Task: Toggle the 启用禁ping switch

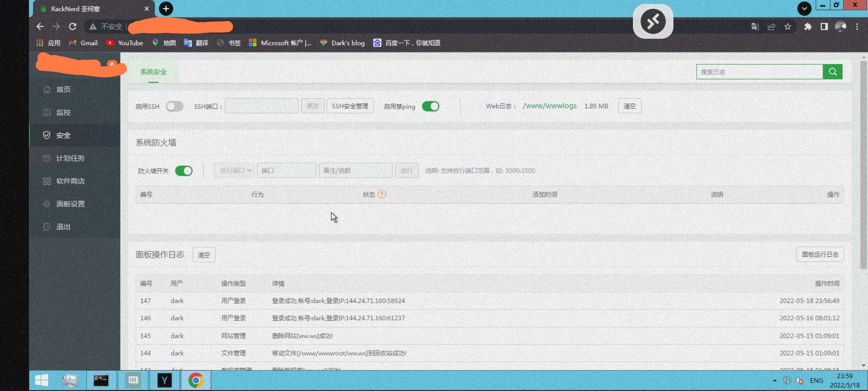Action: [431, 106]
